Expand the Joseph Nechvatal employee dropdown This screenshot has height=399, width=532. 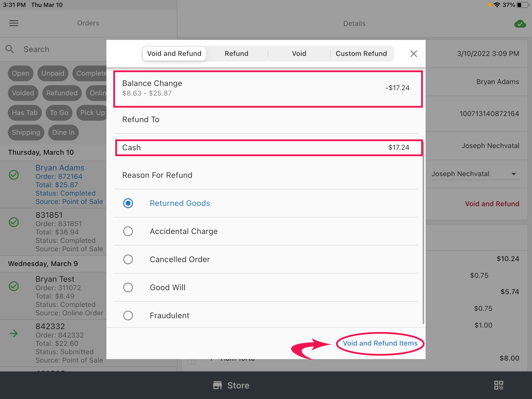[x=514, y=174]
